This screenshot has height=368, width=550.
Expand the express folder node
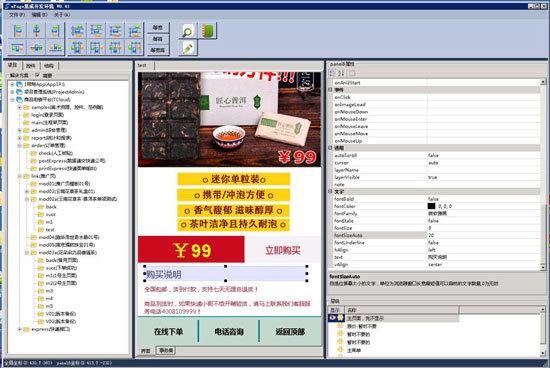point(20,329)
